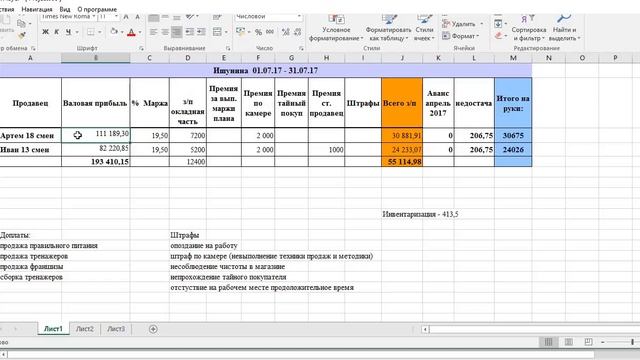Image resolution: width=640 pixels, height=360 pixels.
Task: Increase decimal places
Action: [285, 32]
